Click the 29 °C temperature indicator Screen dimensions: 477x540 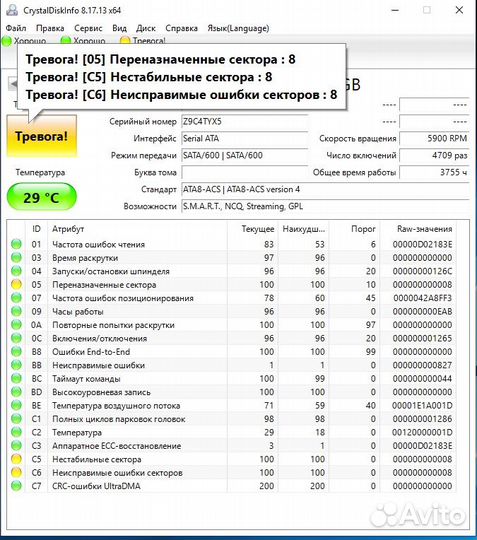tap(42, 197)
